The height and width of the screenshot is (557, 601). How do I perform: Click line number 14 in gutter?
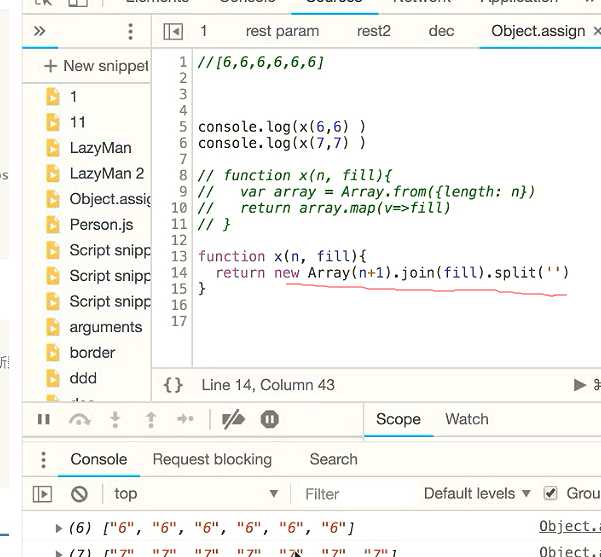(x=179, y=273)
